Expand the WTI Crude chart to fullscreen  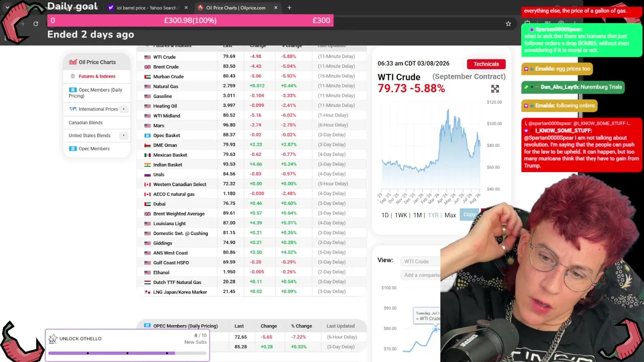click(495, 89)
